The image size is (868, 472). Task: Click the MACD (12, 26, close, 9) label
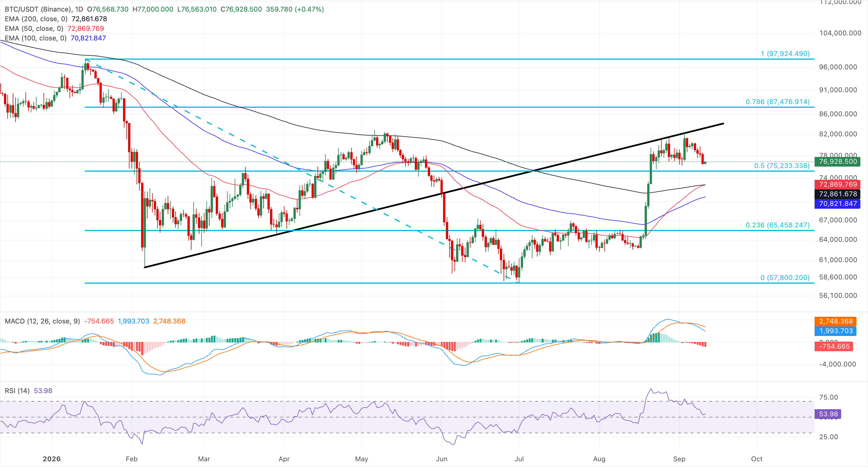(42, 321)
